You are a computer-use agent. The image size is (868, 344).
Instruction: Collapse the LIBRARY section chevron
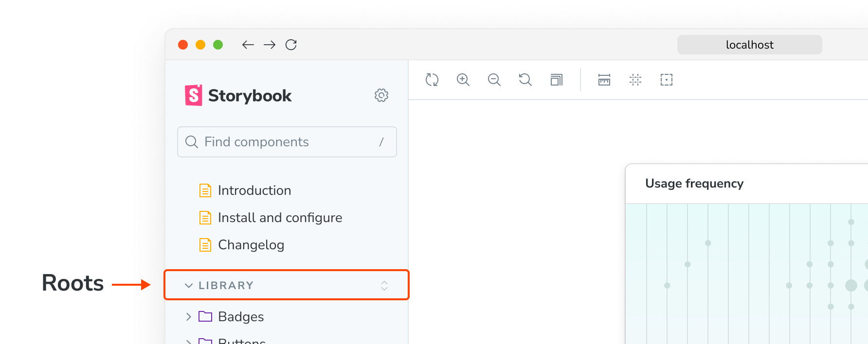click(x=189, y=285)
